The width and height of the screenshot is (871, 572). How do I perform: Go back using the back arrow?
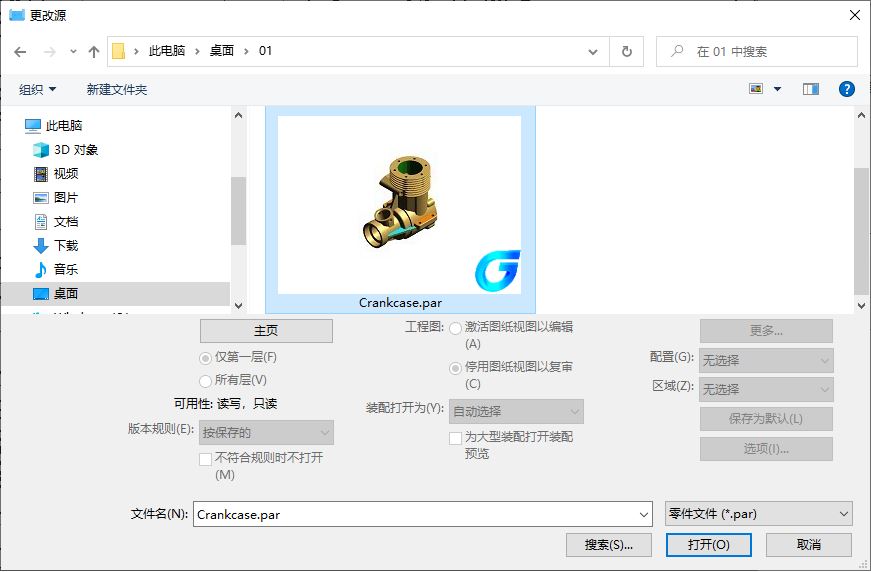[x=21, y=52]
